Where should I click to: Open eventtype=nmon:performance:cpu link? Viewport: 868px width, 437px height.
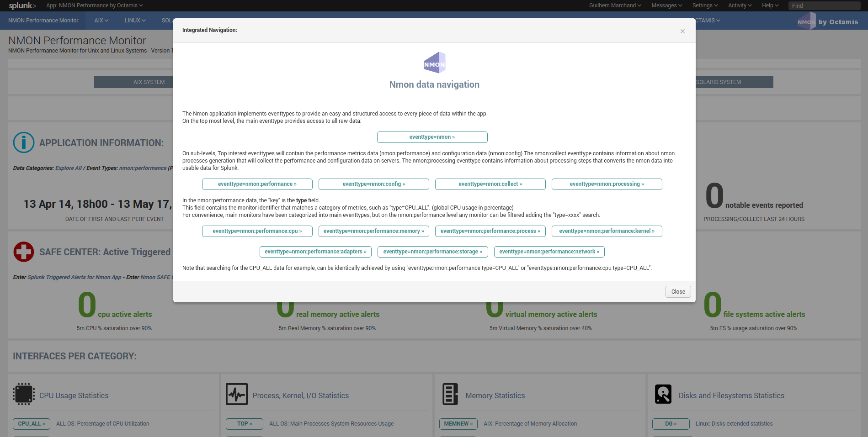coord(257,231)
